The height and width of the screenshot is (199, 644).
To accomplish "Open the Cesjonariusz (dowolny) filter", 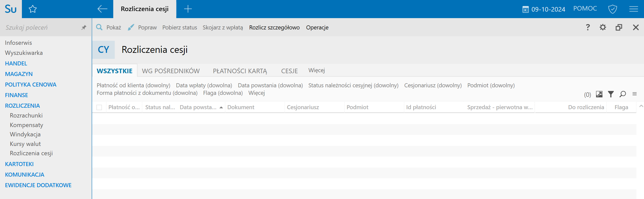I will coord(433,85).
